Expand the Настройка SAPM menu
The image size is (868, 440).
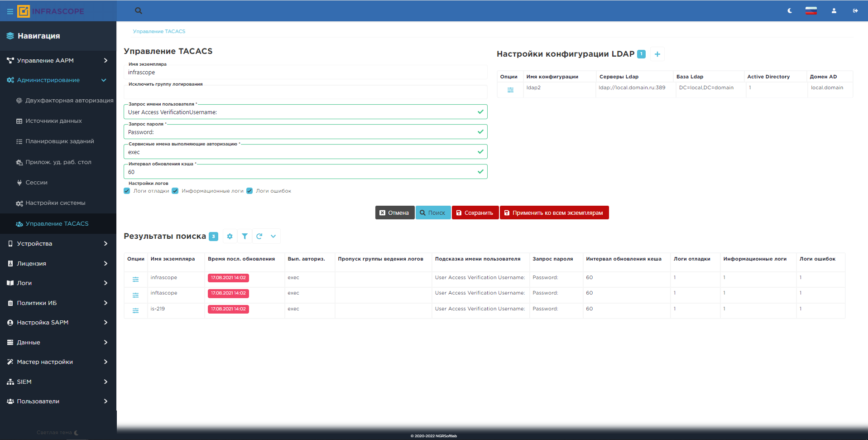tap(58, 323)
